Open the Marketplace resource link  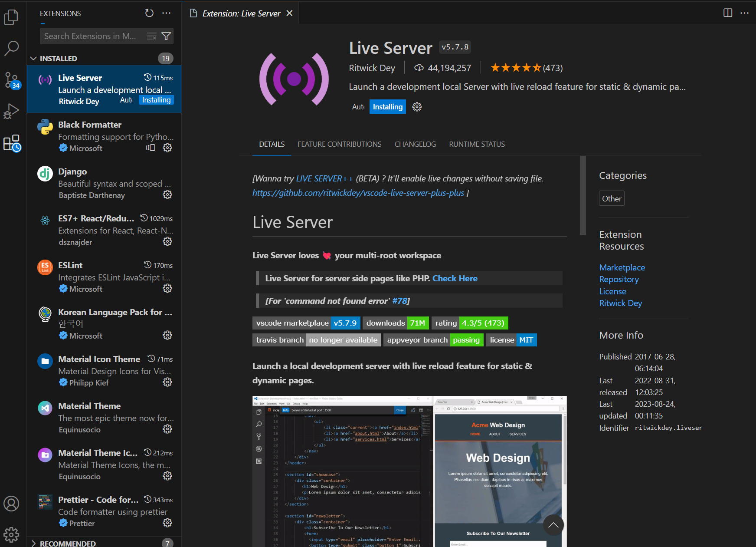point(622,267)
